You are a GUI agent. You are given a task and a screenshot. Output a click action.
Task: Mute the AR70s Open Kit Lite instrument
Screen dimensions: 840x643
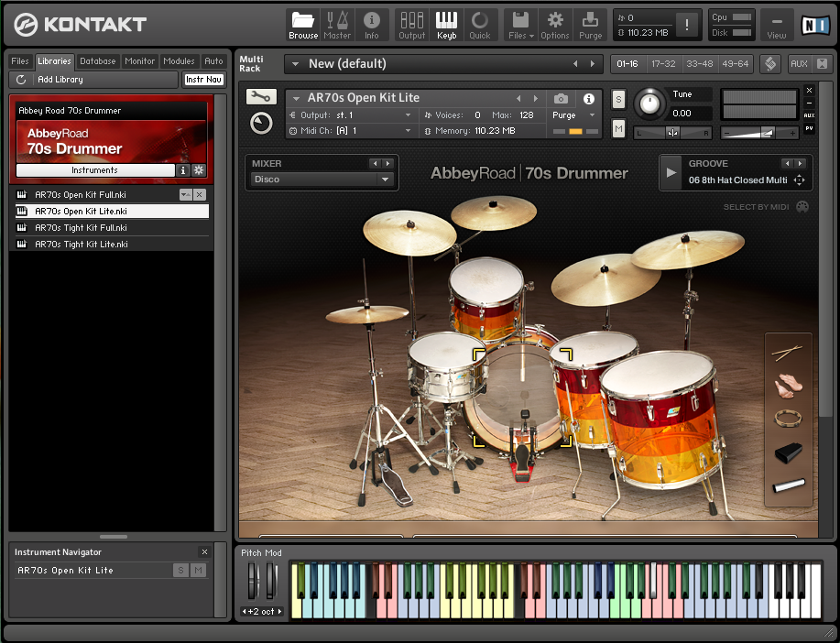pyautogui.click(x=618, y=128)
